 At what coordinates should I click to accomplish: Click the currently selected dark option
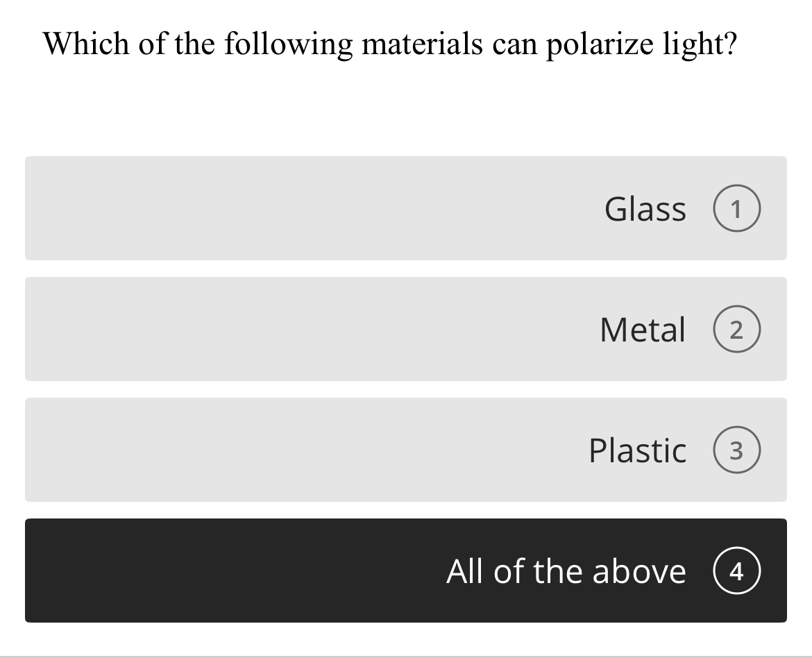coord(405,571)
